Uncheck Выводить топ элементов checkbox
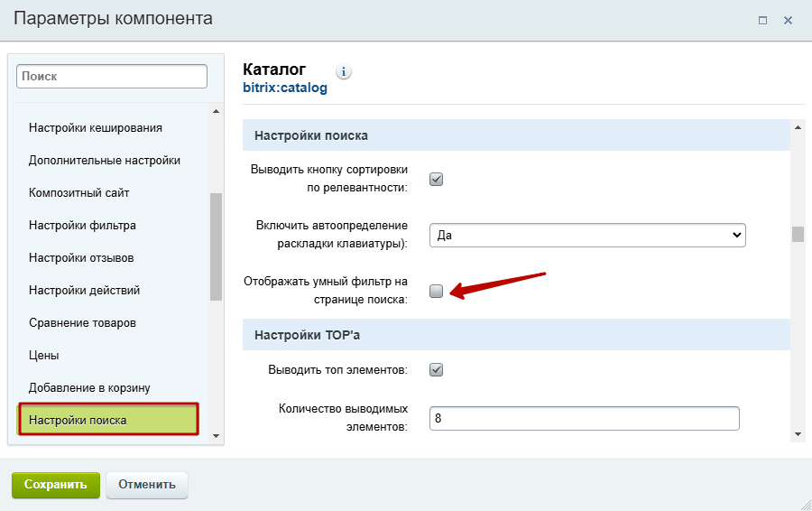Viewport: 812px width, 511px height. (x=436, y=370)
